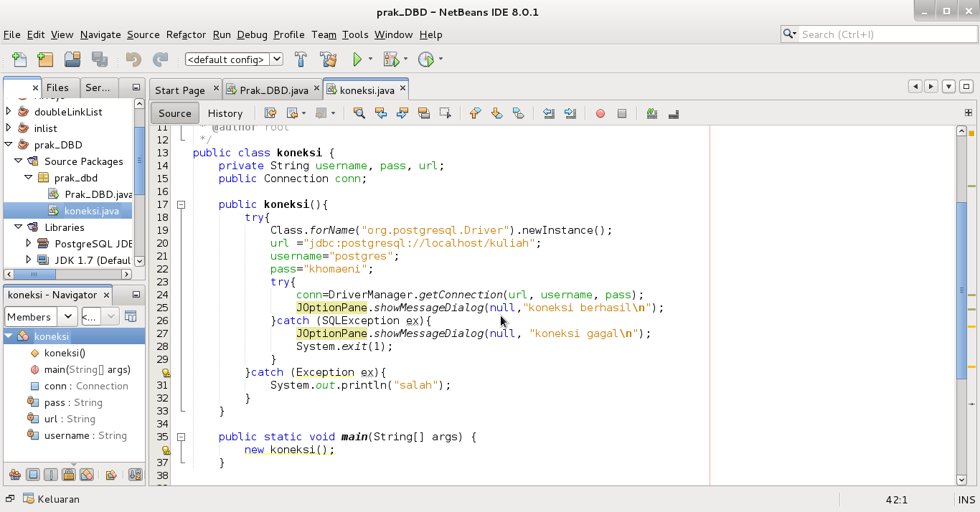The height and width of the screenshot is (512, 980).
Task: Toggle Show Non-Public Members filter
Action: click(x=68, y=474)
